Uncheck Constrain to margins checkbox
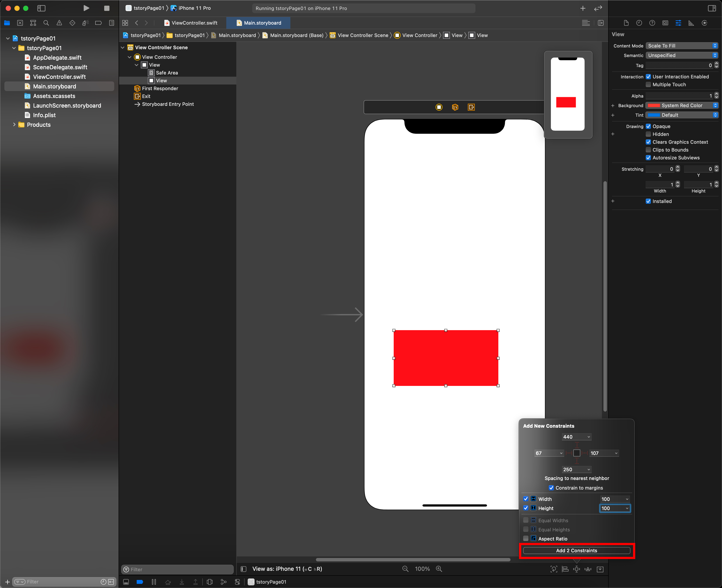Image resolution: width=722 pixels, height=588 pixels. click(551, 488)
